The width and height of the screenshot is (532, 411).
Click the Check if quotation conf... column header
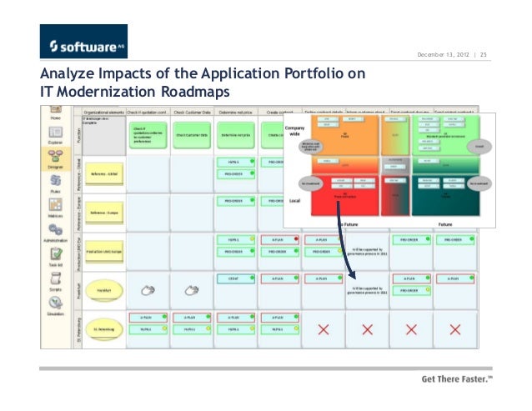coord(148,112)
